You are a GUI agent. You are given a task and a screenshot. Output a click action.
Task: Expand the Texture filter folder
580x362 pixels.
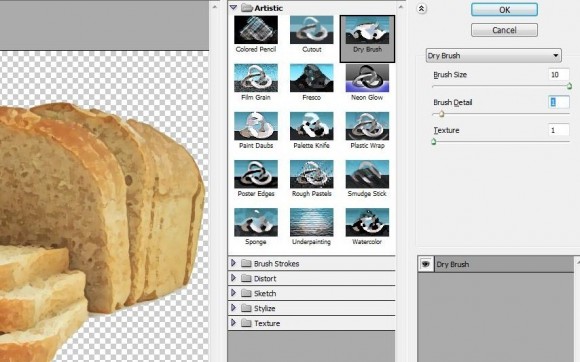233,322
